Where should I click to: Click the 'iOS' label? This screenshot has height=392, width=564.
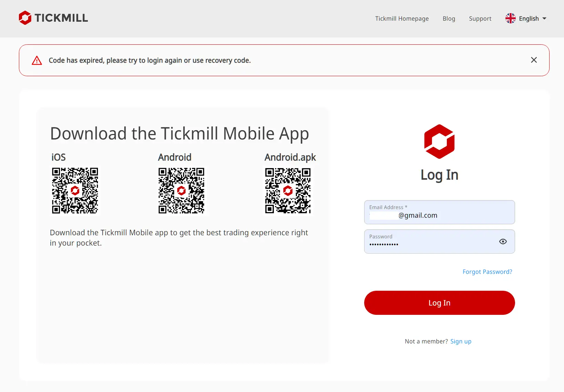[59, 157]
